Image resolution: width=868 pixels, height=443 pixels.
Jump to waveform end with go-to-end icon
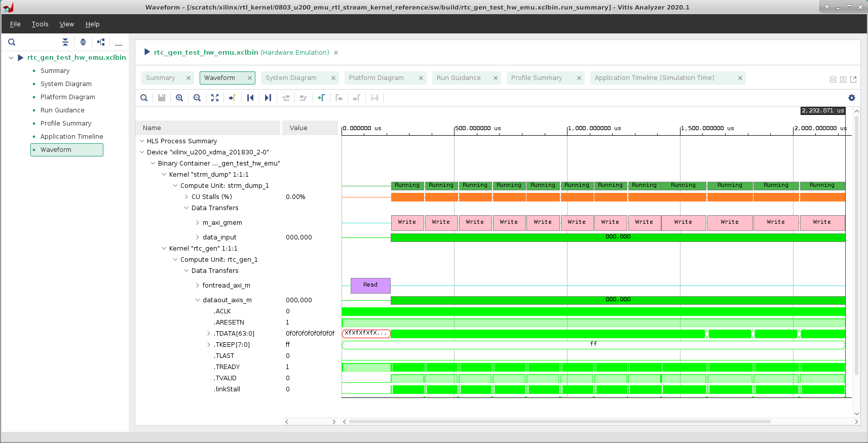pos(268,98)
